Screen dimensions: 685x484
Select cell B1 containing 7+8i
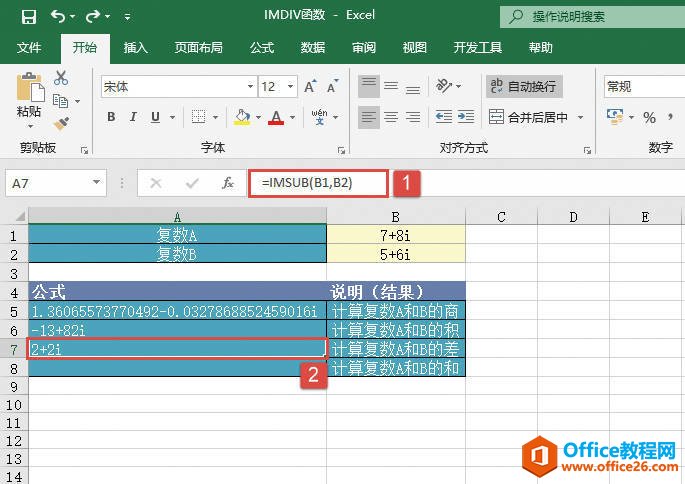pyautogui.click(x=396, y=235)
